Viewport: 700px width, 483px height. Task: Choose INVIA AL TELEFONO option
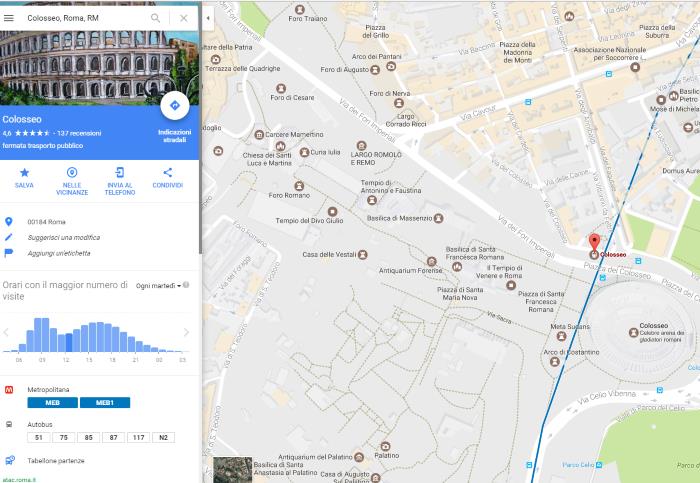coord(120,182)
